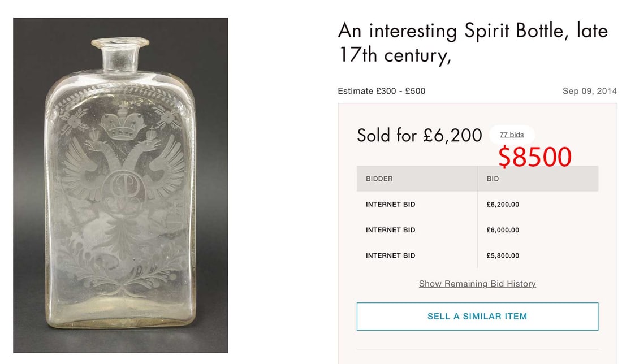Select the Sep 09, 2014 sale date
The height and width of the screenshot is (364, 622).
[x=589, y=90]
